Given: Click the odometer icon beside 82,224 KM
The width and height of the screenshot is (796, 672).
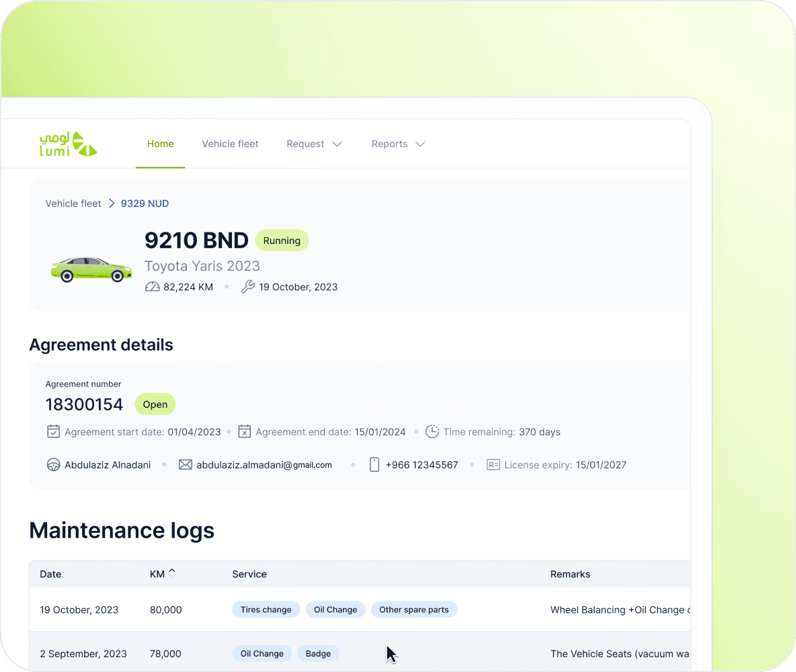Looking at the screenshot, I should click(153, 287).
